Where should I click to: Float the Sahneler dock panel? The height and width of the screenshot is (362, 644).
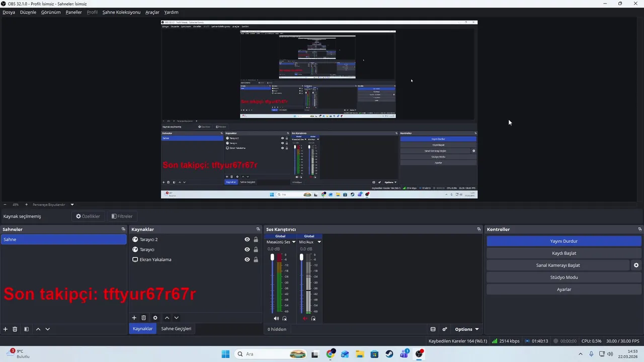123,229
